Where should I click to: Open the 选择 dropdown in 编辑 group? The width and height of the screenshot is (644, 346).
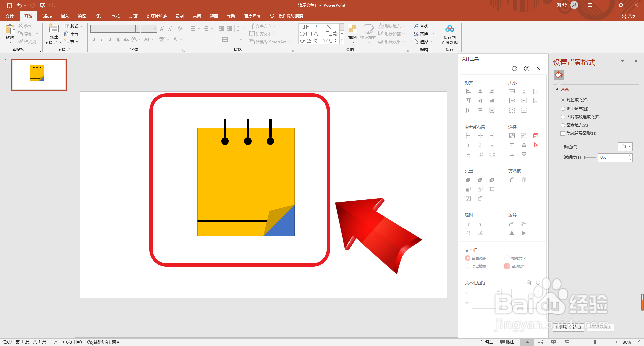423,42
